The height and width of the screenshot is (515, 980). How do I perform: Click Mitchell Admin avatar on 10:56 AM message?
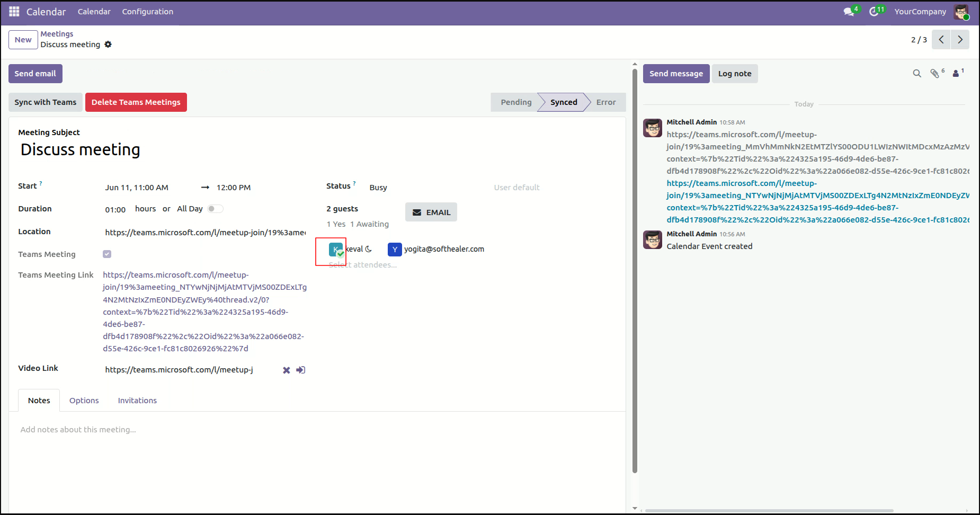[653, 240]
